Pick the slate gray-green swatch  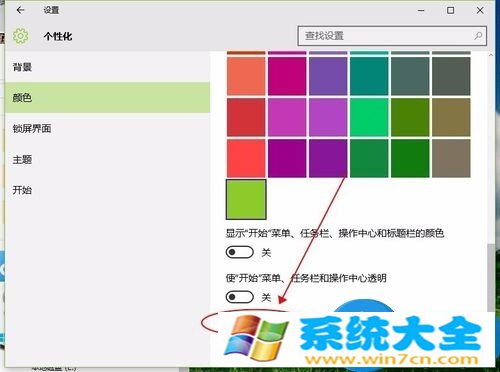410,76
